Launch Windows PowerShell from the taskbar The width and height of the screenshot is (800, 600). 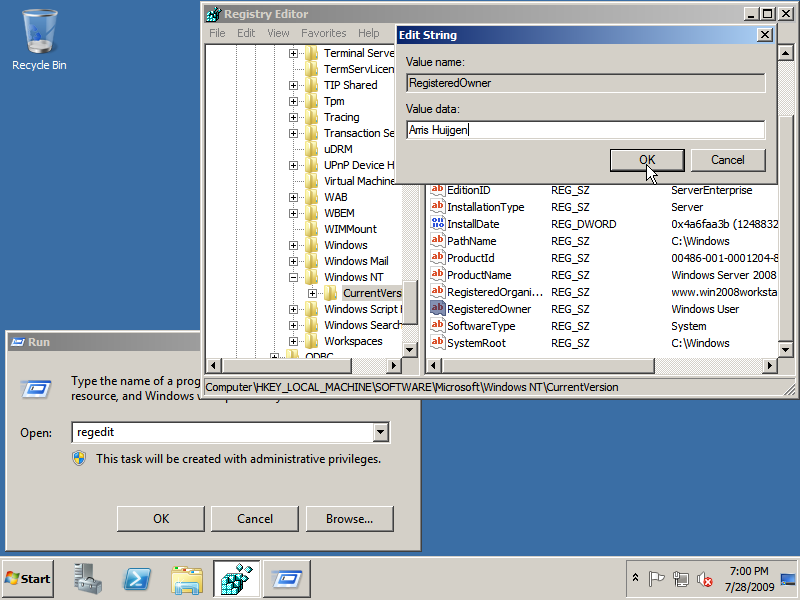click(x=137, y=579)
